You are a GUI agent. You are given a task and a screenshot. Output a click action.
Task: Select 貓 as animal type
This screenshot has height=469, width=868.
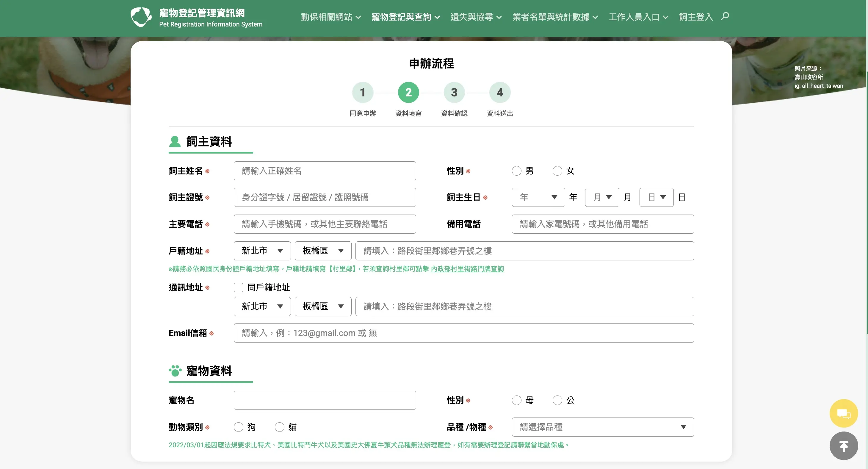[x=279, y=427]
